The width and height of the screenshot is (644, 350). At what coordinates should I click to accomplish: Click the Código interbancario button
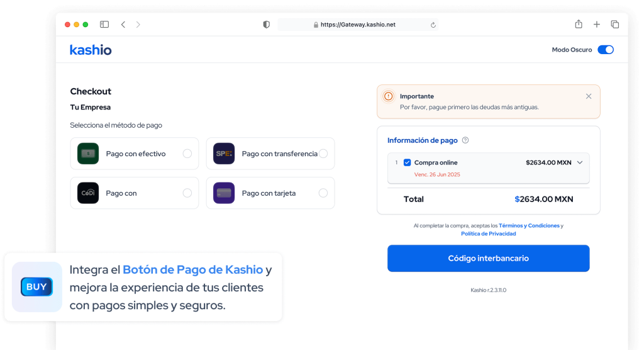(488, 258)
